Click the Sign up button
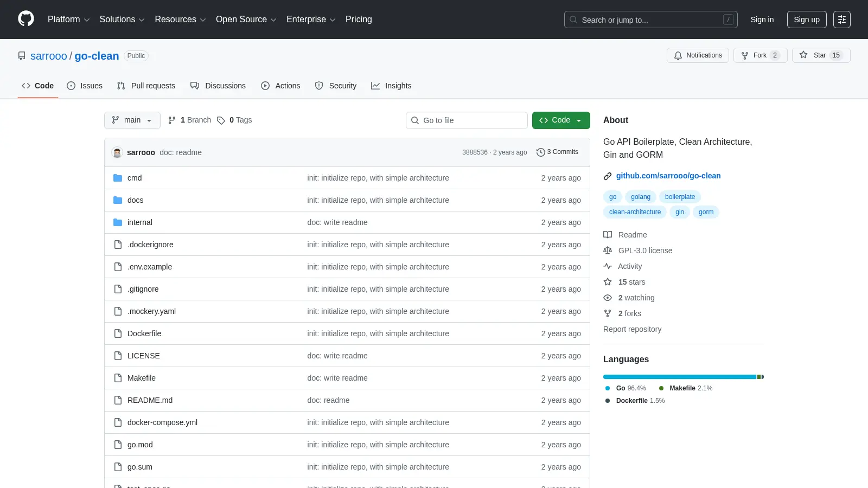This screenshot has height=488, width=868. coord(807,20)
